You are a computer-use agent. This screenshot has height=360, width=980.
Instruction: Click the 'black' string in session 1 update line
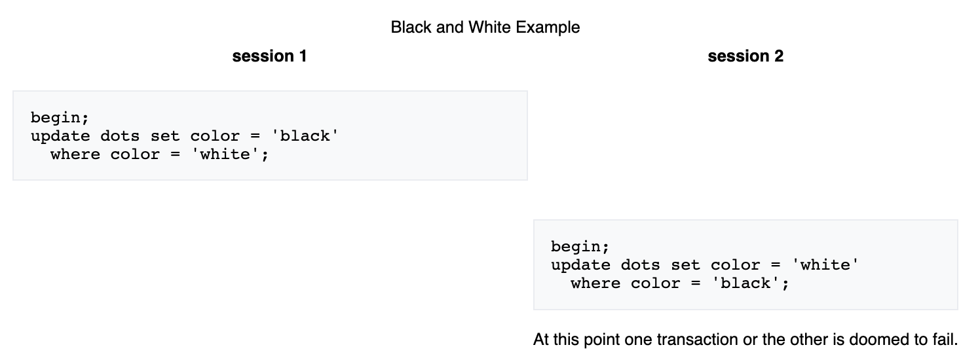(x=305, y=136)
